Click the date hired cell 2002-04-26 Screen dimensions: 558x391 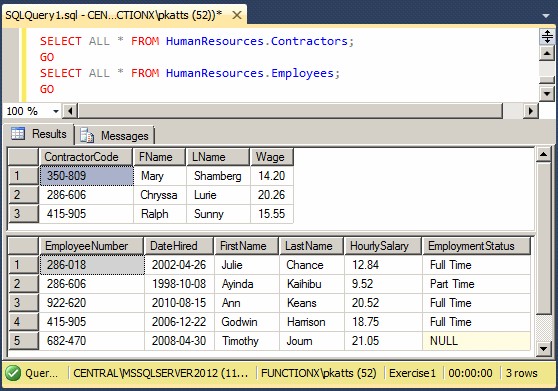click(x=179, y=265)
